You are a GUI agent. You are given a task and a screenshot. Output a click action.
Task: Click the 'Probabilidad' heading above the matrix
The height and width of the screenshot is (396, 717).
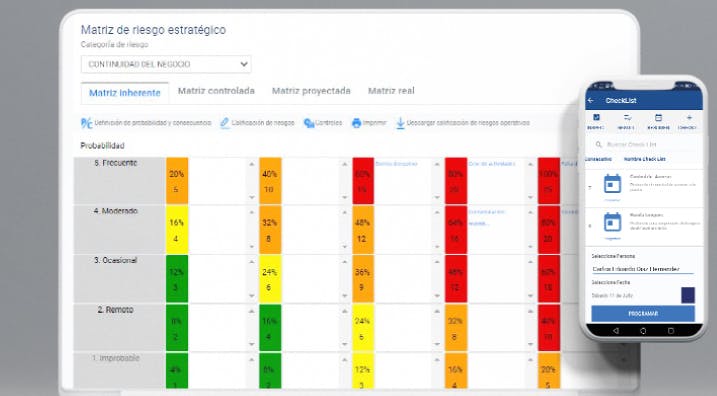click(102, 146)
